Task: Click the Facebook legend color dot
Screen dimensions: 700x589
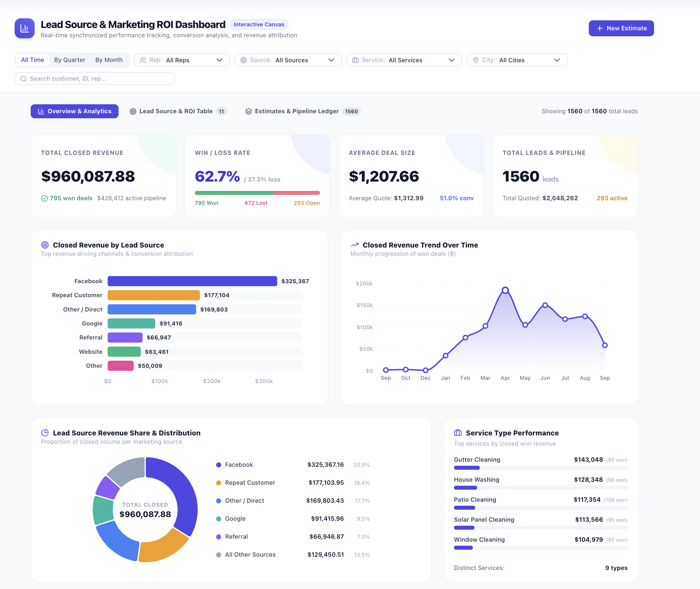Action: [x=219, y=465]
